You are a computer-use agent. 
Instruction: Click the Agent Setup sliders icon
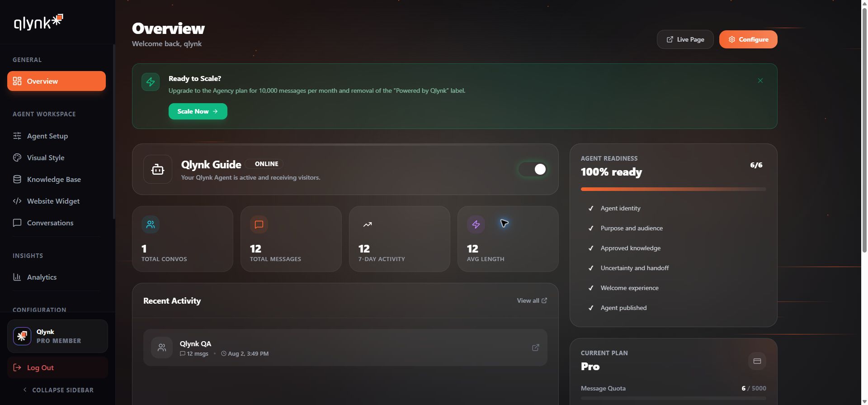click(x=17, y=136)
